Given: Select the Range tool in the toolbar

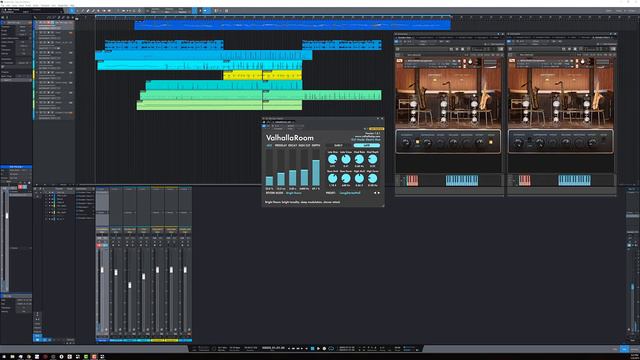Looking at the screenshot, I should click(x=77, y=11).
